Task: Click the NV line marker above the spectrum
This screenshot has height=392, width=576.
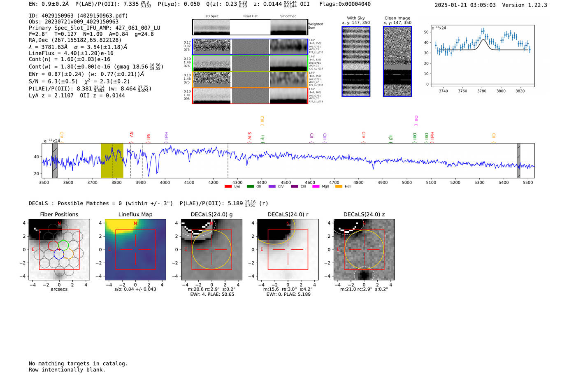Action: coord(131,137)
